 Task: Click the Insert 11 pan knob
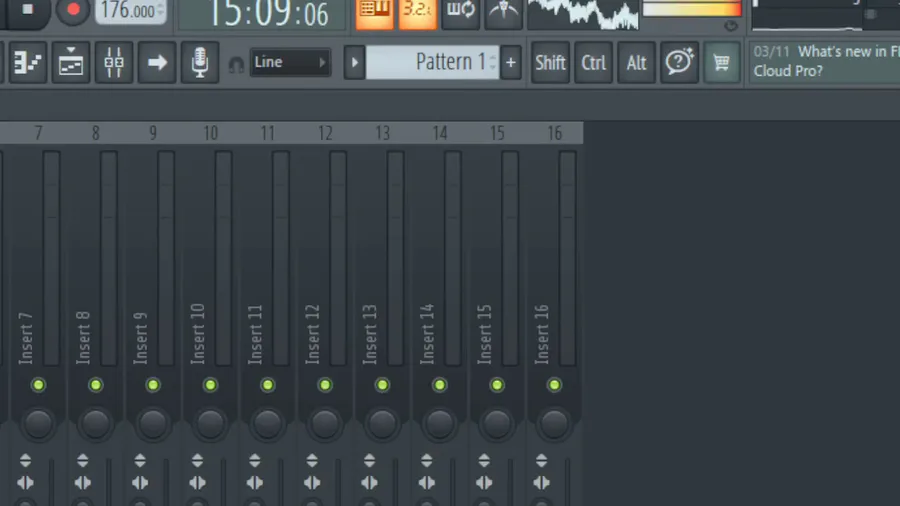tap(268, 423)
